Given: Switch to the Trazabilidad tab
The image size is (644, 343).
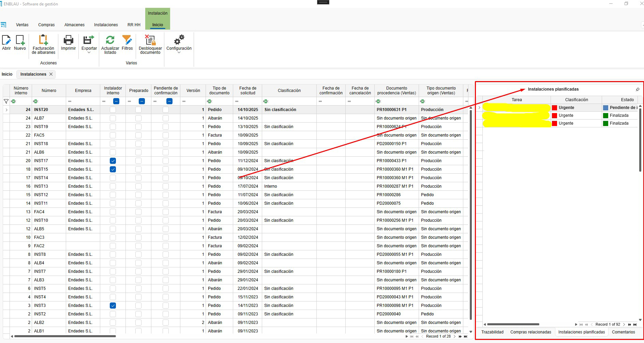Looking at the screenshot, I should 492,332.
